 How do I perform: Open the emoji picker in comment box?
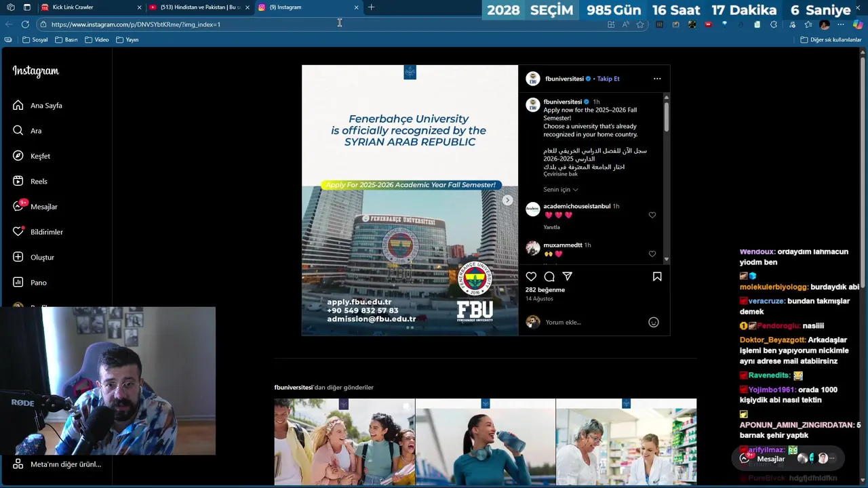pos(654,323)
